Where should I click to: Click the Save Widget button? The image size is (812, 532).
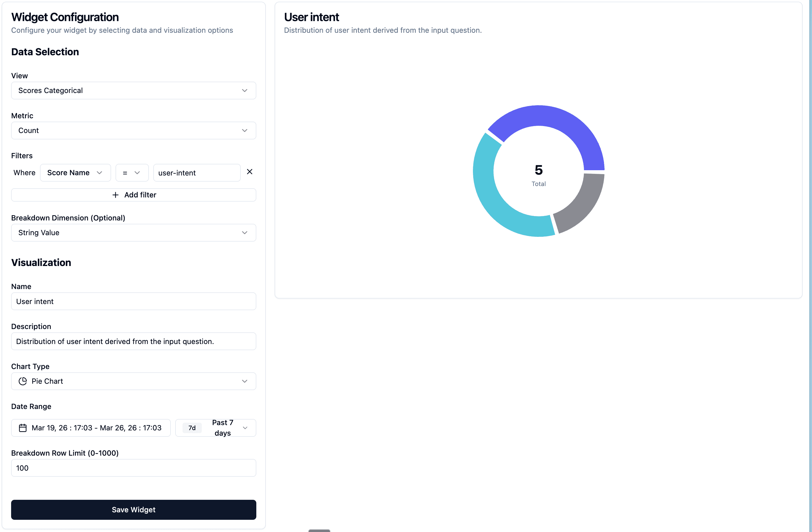click(x=133, y=510)
